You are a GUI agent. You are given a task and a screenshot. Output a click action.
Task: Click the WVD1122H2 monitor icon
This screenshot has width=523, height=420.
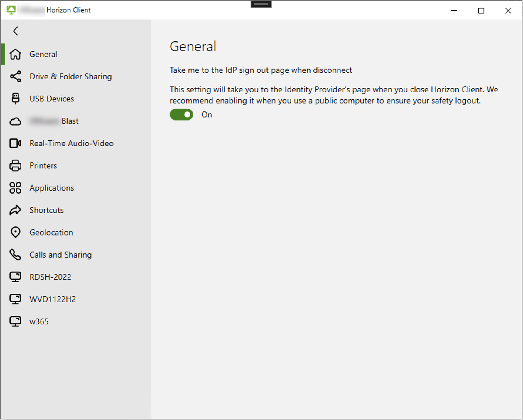pos(15,299)
